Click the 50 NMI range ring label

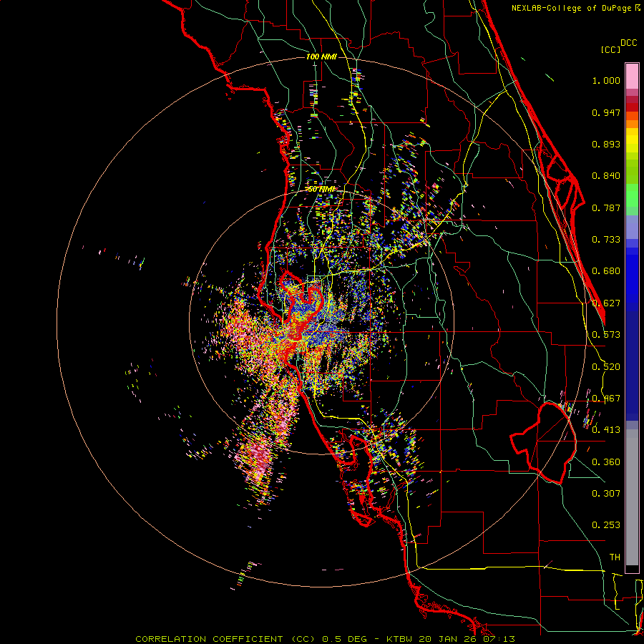[321, 190]
